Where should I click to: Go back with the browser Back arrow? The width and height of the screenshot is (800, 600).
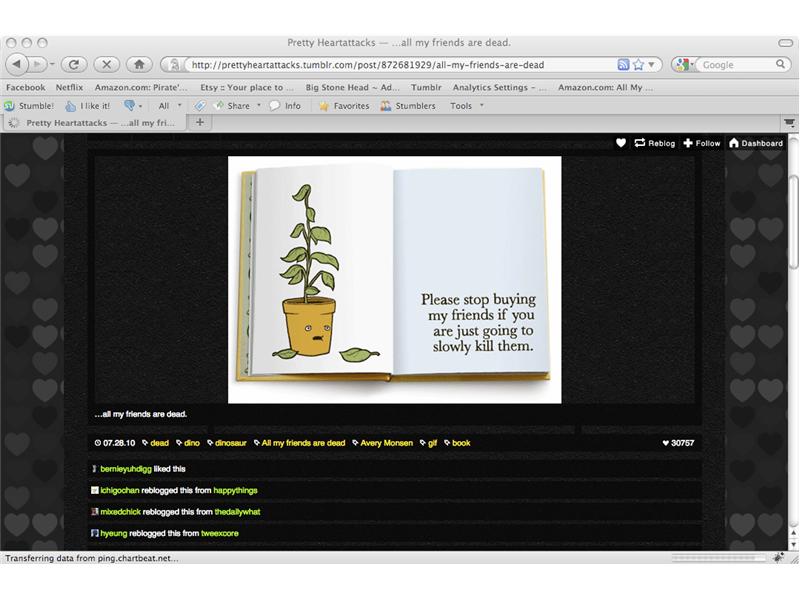16,64
